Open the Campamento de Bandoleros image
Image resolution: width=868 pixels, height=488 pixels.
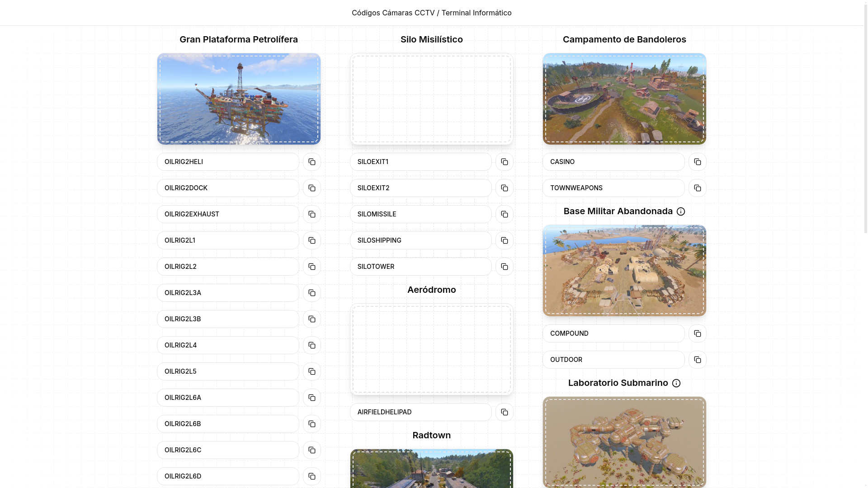(624, 99)
